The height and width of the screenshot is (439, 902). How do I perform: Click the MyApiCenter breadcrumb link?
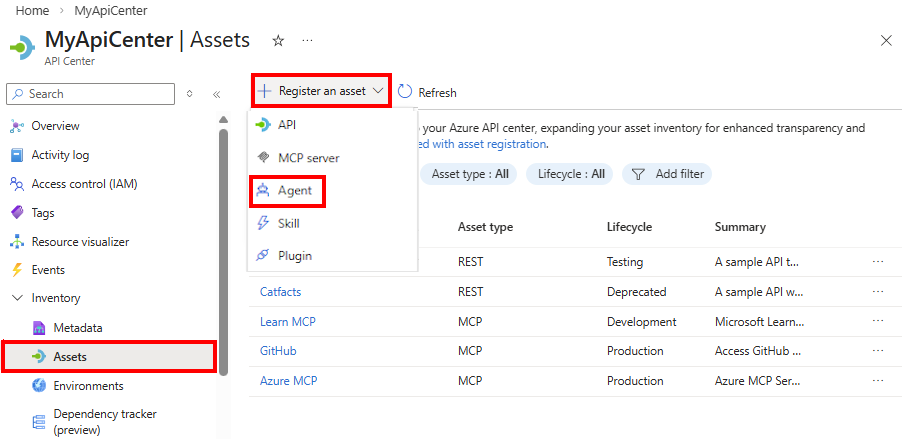click(x=111, y=10)
